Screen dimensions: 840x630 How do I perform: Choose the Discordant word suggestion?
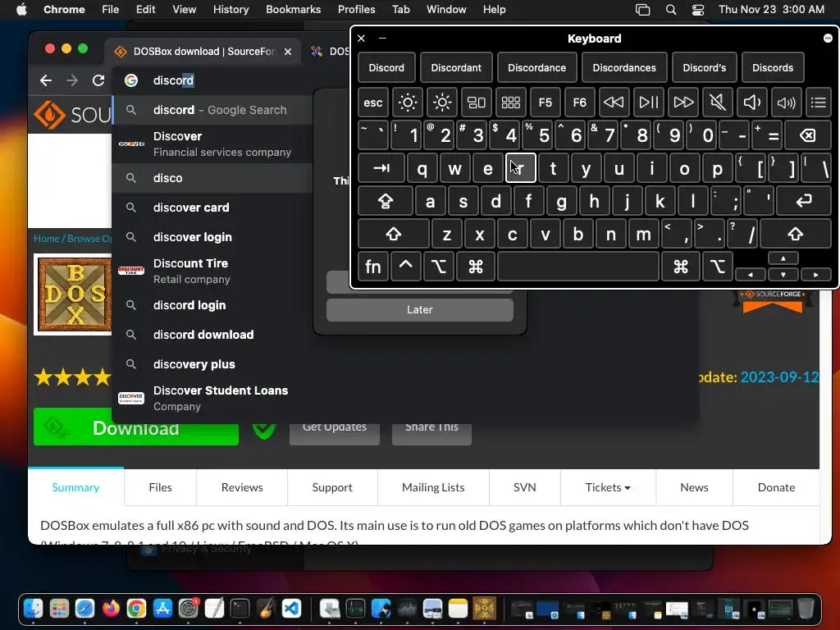pos(456,67)
